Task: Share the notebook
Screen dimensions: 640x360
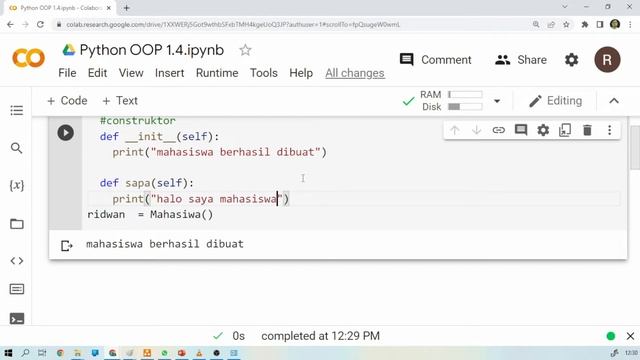Action: 521,60
